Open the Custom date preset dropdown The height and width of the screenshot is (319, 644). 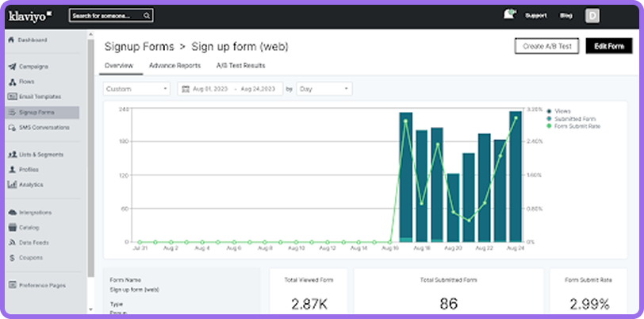(x=136, y=89)
